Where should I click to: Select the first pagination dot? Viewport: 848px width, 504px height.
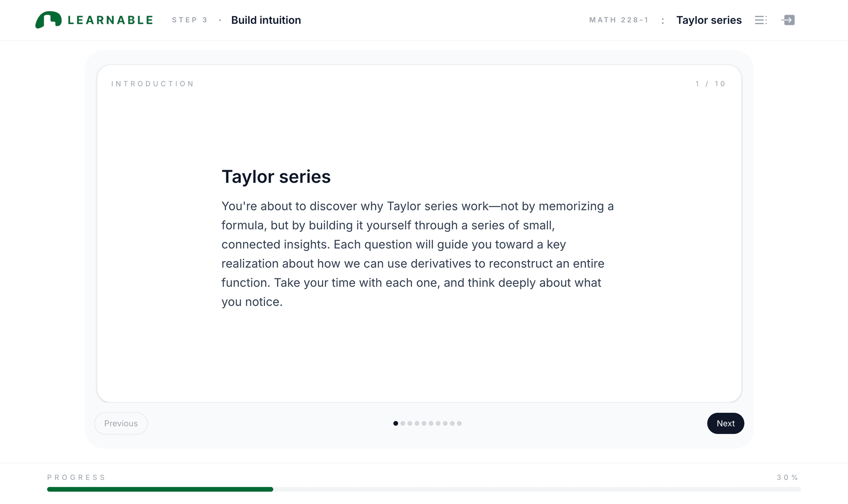[396, 423]
